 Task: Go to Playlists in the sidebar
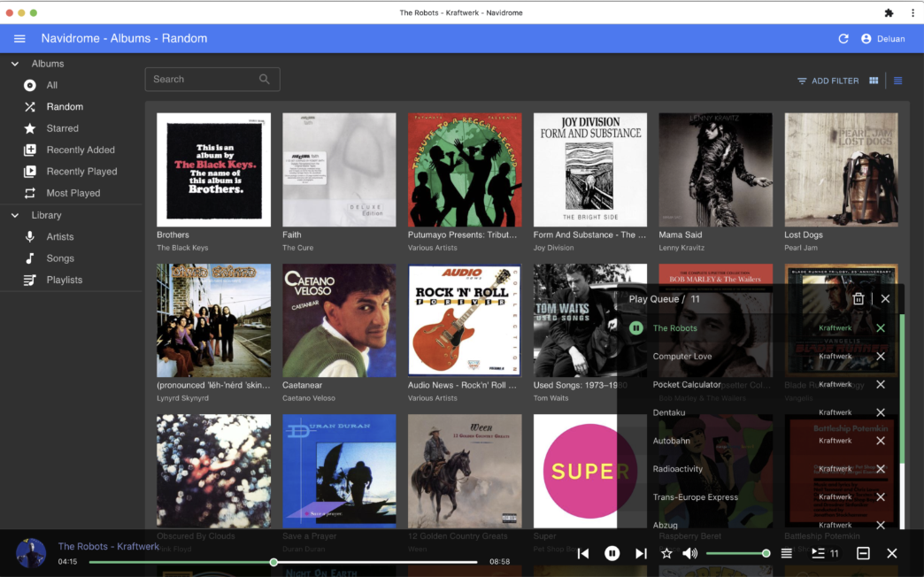(64, 280)
